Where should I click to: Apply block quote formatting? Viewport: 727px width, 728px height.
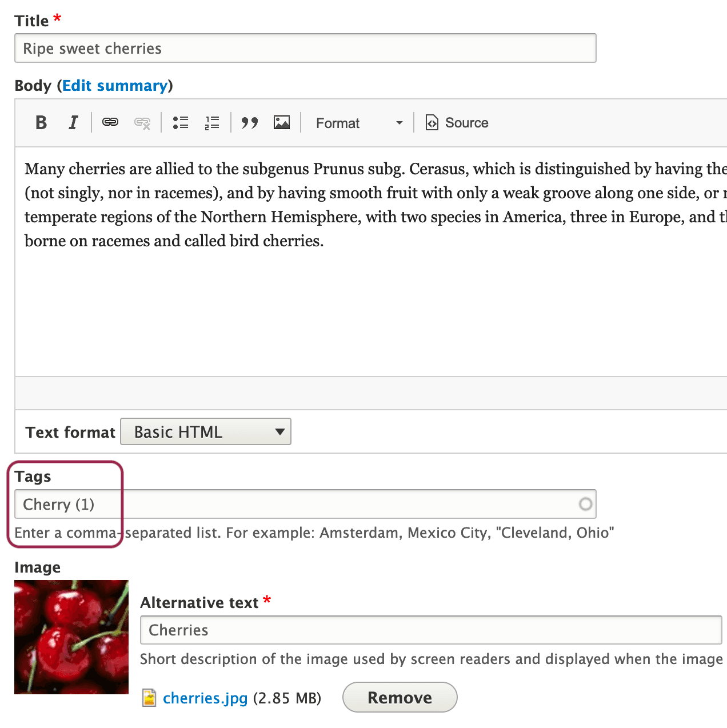coord(249,123)
